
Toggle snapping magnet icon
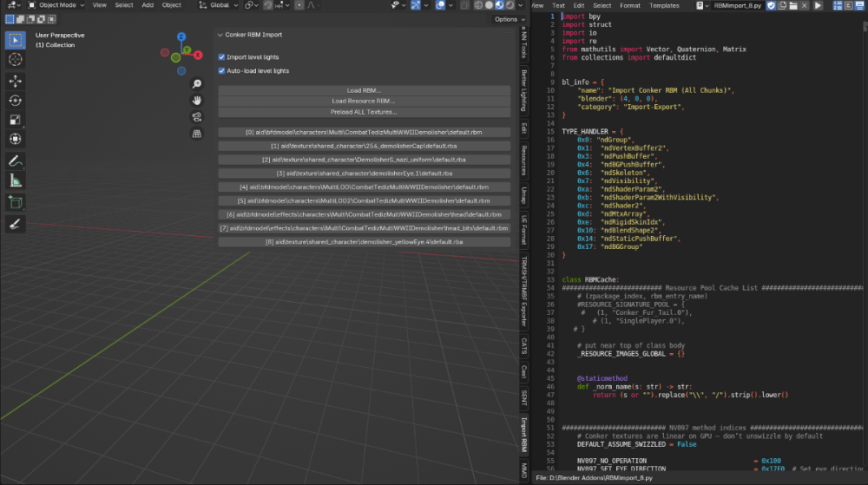pos(268,5)
